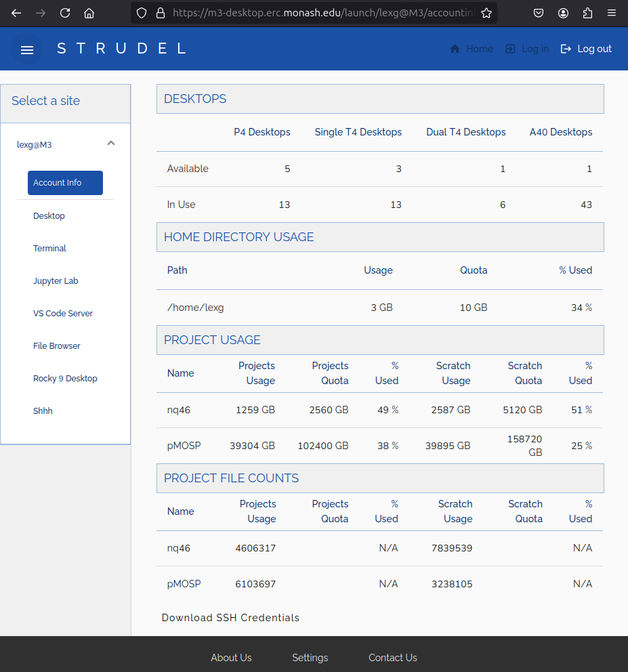Viewport: 628px width, 672px height.
Task: Reload the page
Action: pos(64,13)
